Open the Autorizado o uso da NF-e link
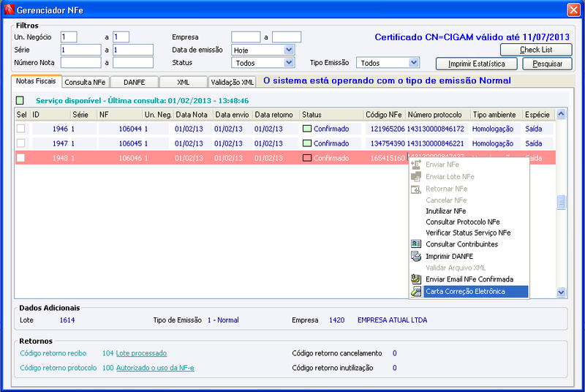Image resolution: width=585 pixels, height=392 pixels. [155, 368]
